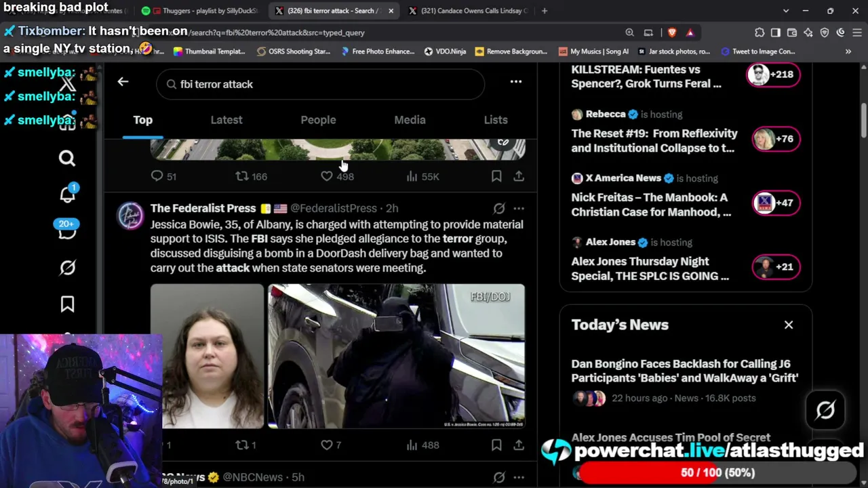Click the browser address bar URL
Viewport: 868px width, 488px height.
coord(277,33)
